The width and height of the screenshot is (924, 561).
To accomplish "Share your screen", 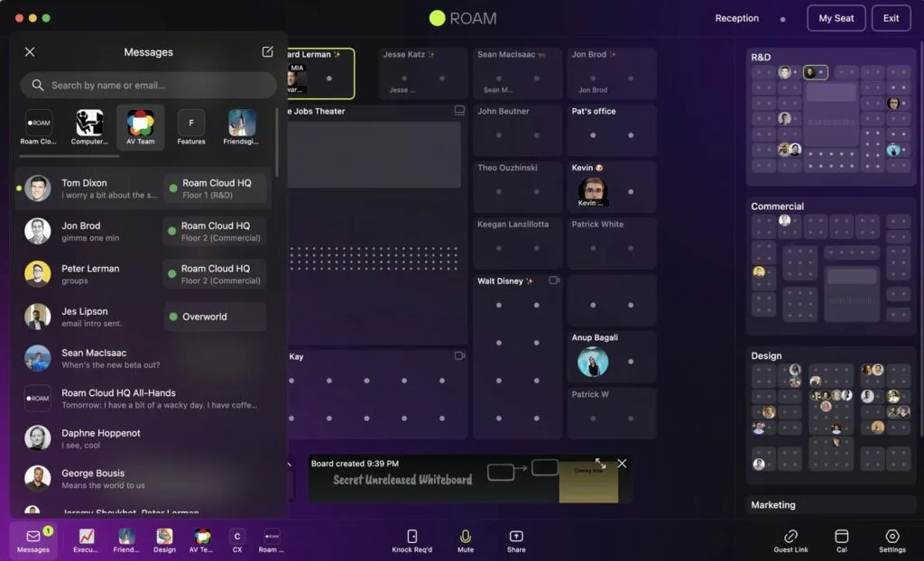I will point(516,541).
